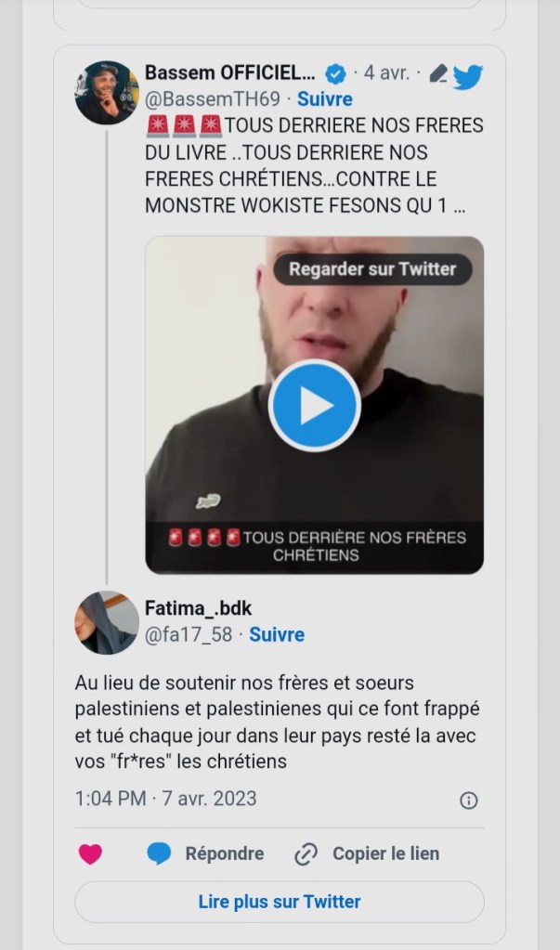
Task: Like the tweet with the heart icon
Action: [x=90, y=854]
